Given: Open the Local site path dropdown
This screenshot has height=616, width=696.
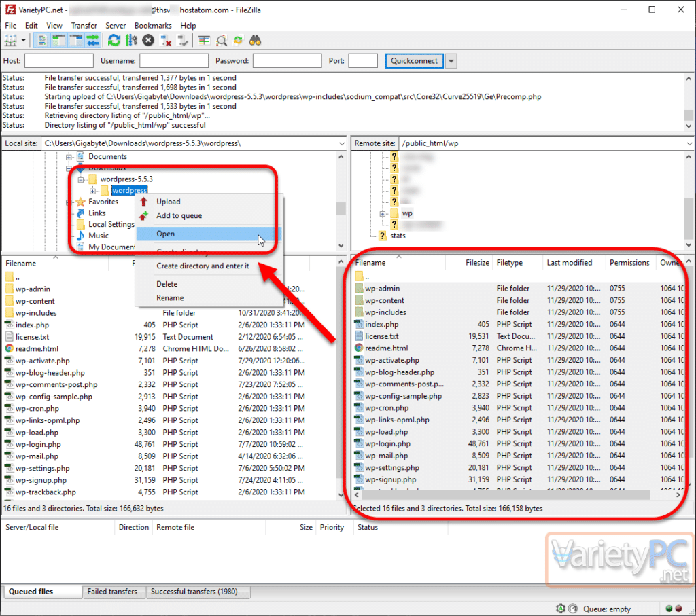Looking at the screenshot, I should (x=342, y=144).
